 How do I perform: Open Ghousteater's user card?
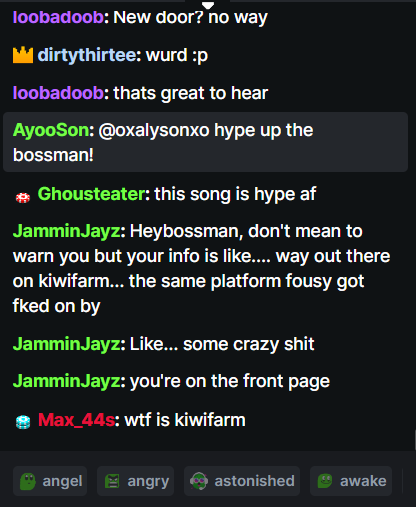pyautogui.click(x=91, y=194)
